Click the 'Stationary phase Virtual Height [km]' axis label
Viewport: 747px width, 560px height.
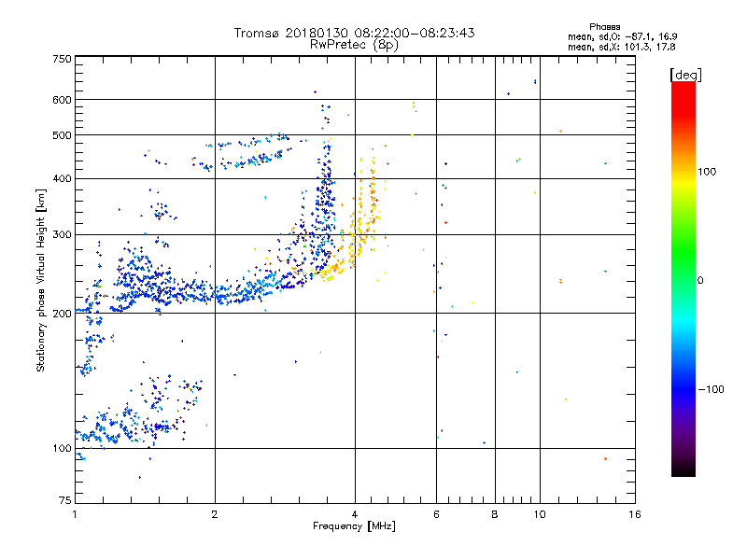click(41, 280)
